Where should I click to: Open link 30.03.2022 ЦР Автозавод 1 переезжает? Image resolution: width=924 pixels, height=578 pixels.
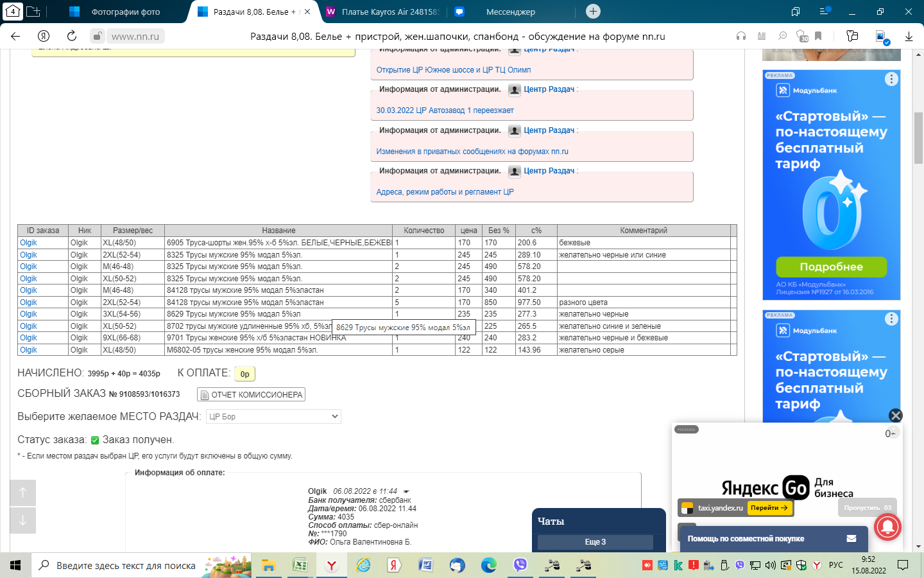445,110
